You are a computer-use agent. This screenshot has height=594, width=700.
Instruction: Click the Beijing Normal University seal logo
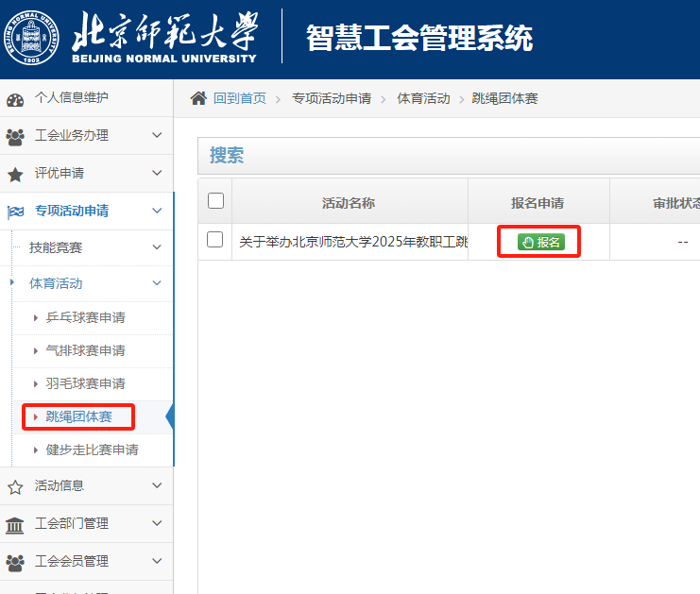(x=31, y=38)
